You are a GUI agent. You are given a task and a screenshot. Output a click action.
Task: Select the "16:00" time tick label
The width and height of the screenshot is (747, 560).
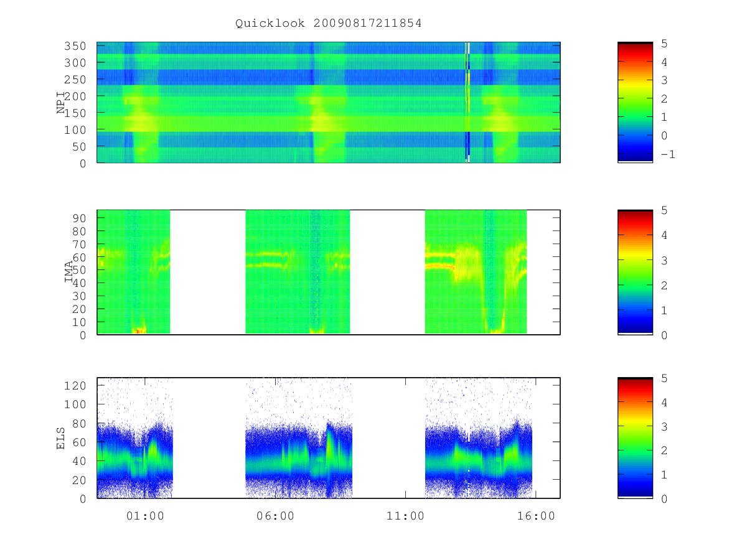[x=536, y=516]
